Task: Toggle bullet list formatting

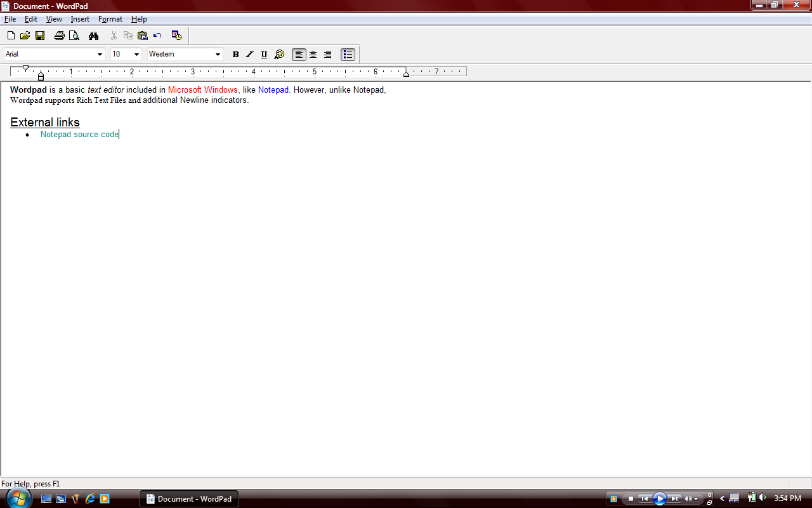Action: pyautogui.click(x=348, y=55)
